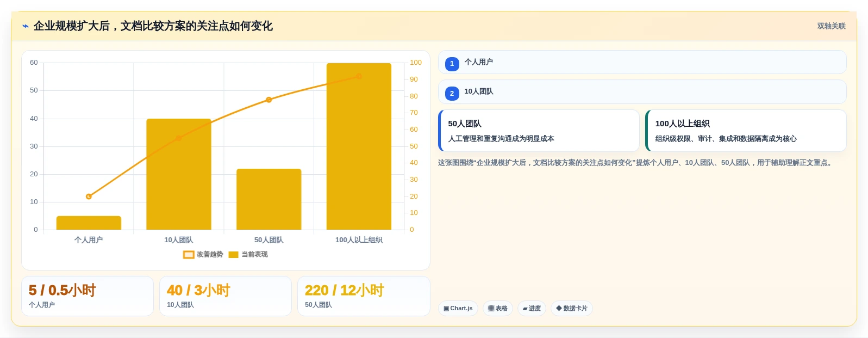Click the description paragraph starting 这张图围绕
This screenshot has width=868, height=338.
point(636,163)
